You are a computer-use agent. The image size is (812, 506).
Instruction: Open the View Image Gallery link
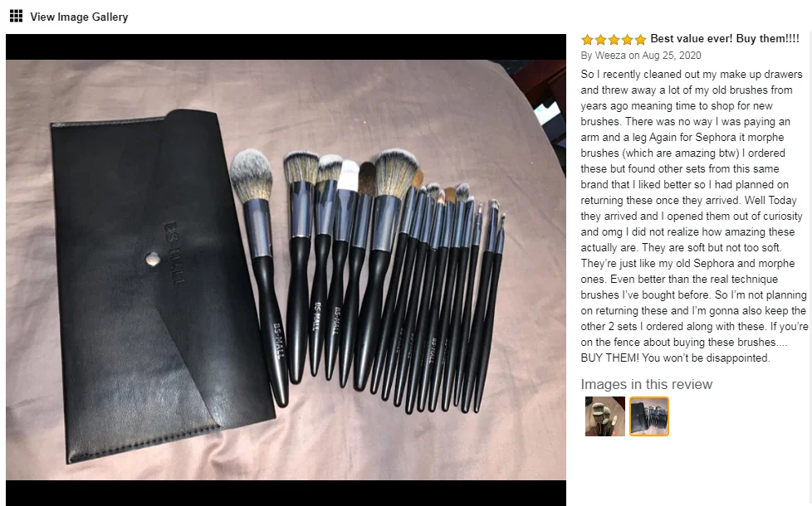click(79, 17)
